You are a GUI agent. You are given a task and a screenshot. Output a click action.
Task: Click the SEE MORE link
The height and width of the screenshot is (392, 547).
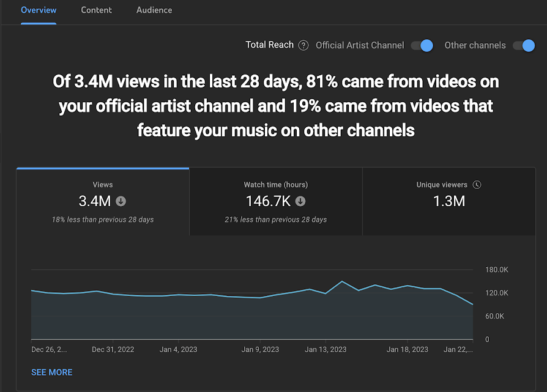tap(52, 372)
